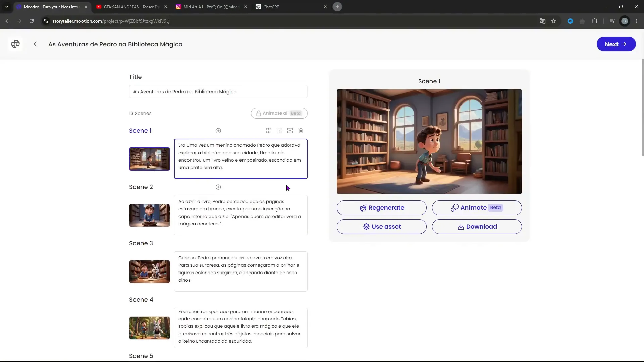
Task: Edit the Scene 1 narration text box
Action: pos(240,159)
